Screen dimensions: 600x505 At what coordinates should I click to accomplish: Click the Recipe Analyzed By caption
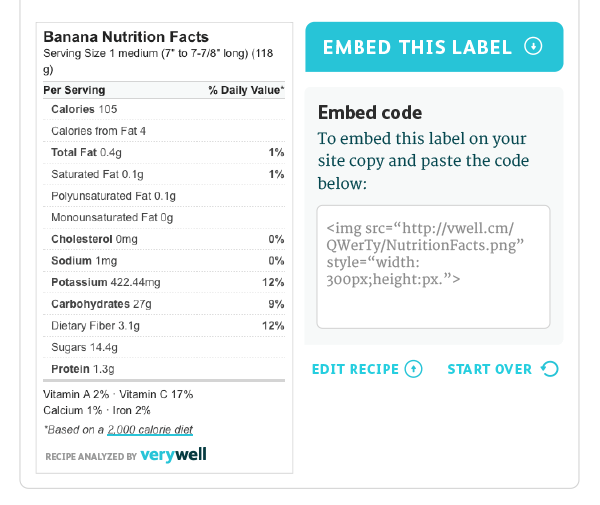(x=91, y=456)
